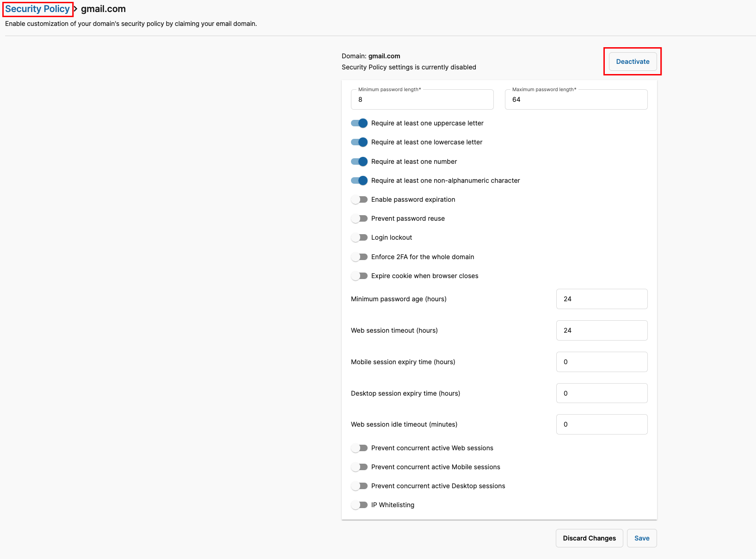The width and height of the screenshot is (756, 559).
Task: Enable Login lockout switch
Action: (359, 237)
